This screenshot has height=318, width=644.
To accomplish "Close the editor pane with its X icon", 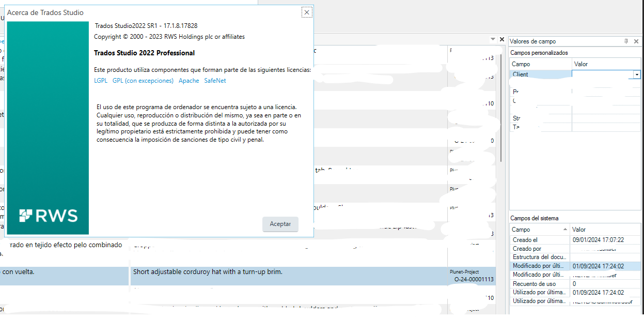I will (x=501, y=39).
